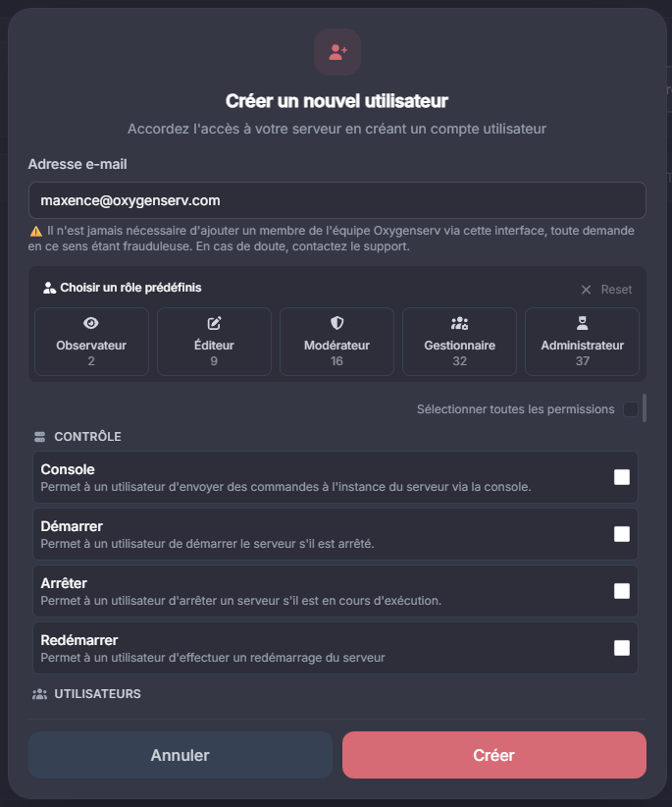
Task: Click the Contrôle section server icon
Action: pos(40,436)
